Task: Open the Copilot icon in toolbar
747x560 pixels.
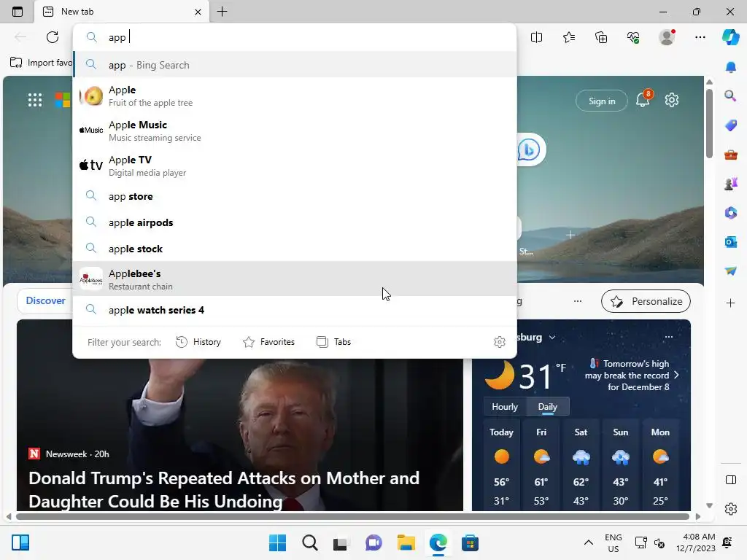Action: pyautogui.click(x=730, y=37)
